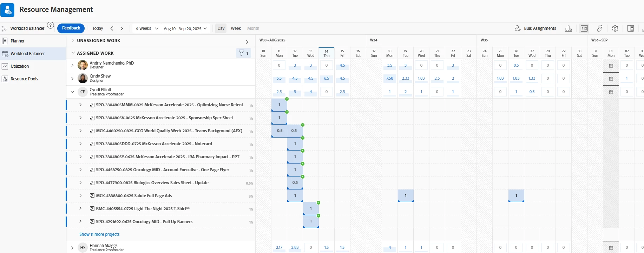644x253 pixels.
Task: Open the help question mark icon
Action: click(51, 26)
